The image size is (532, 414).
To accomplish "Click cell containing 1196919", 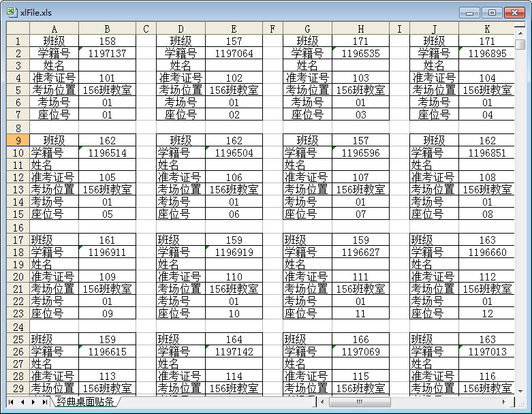I will [234, 252].
